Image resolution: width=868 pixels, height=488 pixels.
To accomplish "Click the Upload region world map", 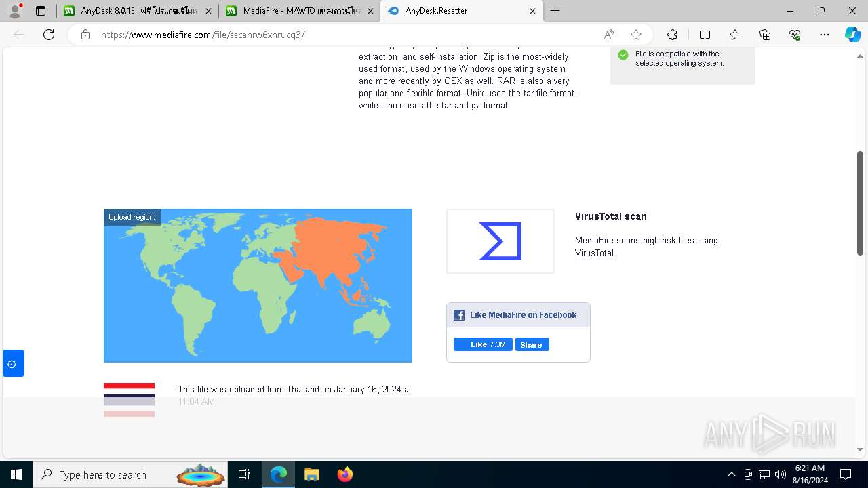I will (258, 285).
